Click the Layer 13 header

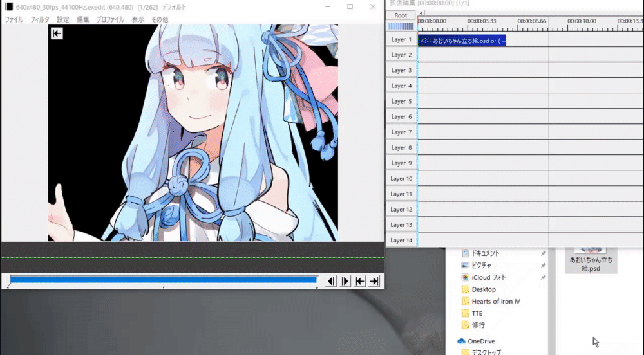pos(401,224)
